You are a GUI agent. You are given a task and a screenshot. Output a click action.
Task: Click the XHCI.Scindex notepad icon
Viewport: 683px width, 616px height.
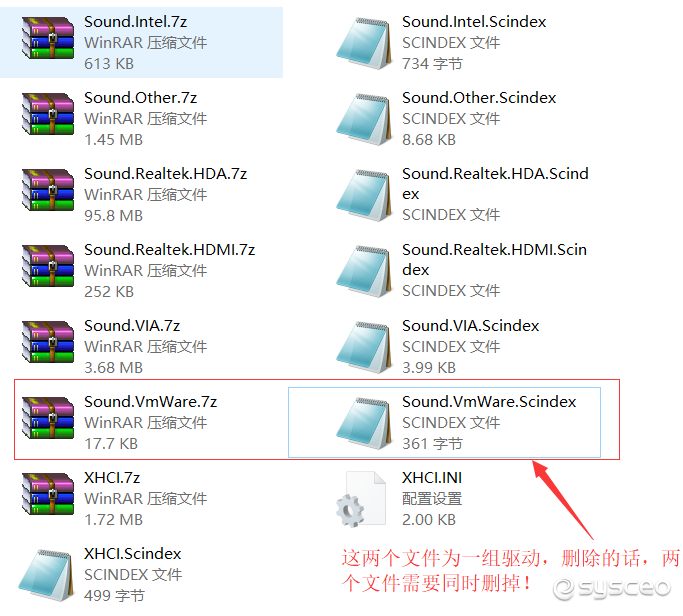coord(46,575)
